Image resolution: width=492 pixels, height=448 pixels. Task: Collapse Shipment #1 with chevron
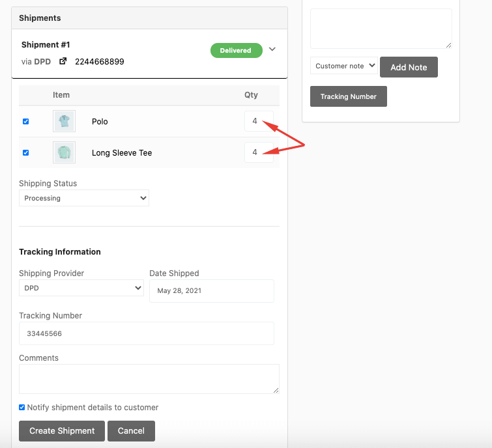tap(272, 49)
